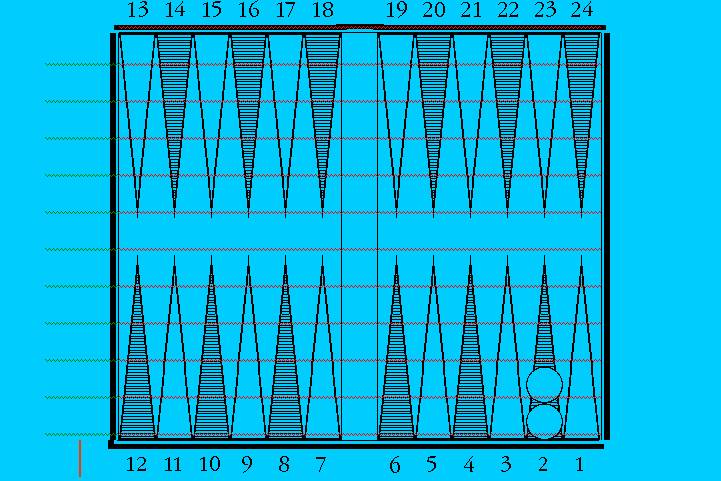721x481 pixels.
Task: Select the number label "22"
Action: coord(508,10)
